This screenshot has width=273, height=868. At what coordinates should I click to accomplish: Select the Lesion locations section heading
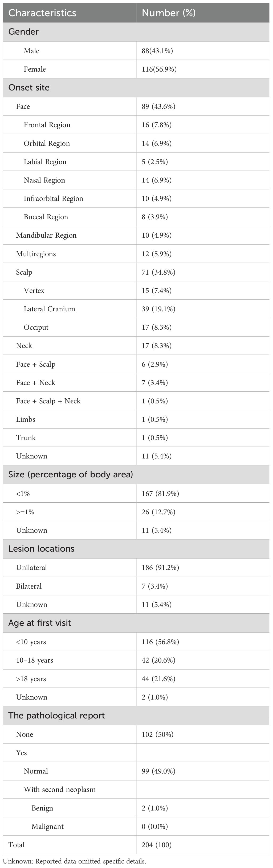tap(41, 549)
